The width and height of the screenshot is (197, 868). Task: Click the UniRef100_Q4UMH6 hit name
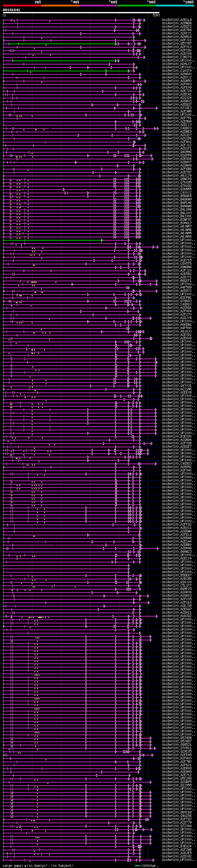click(177, 152)
